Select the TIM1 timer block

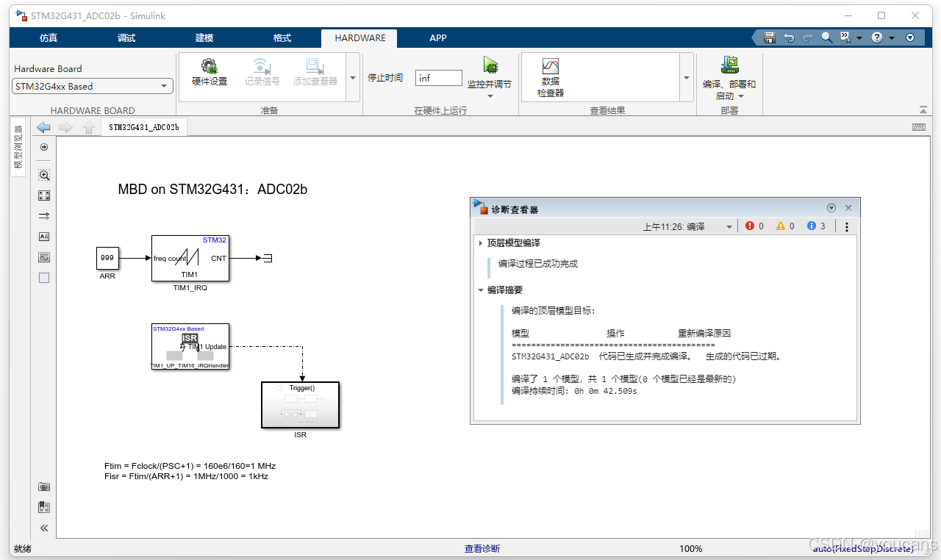[x=190, y=258]
